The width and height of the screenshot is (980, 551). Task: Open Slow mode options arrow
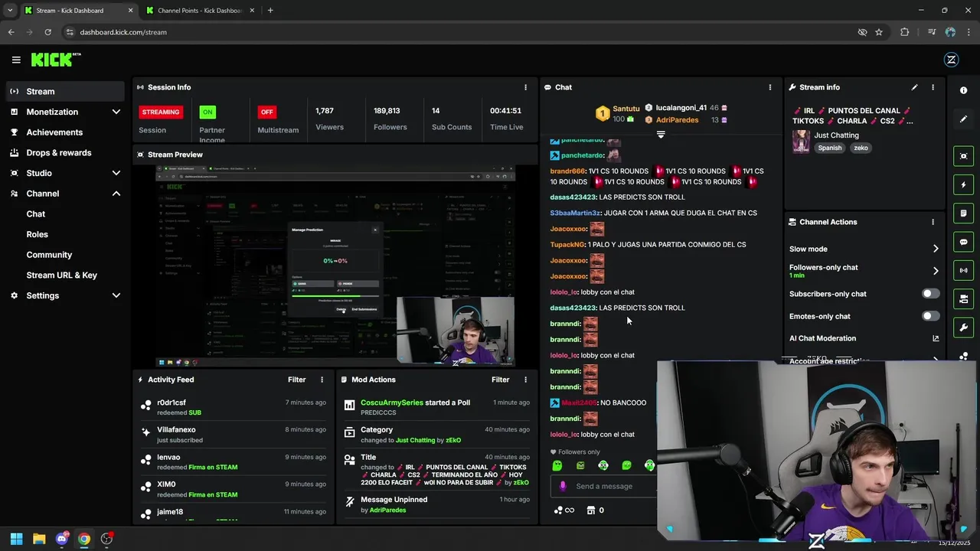point(935,249)
